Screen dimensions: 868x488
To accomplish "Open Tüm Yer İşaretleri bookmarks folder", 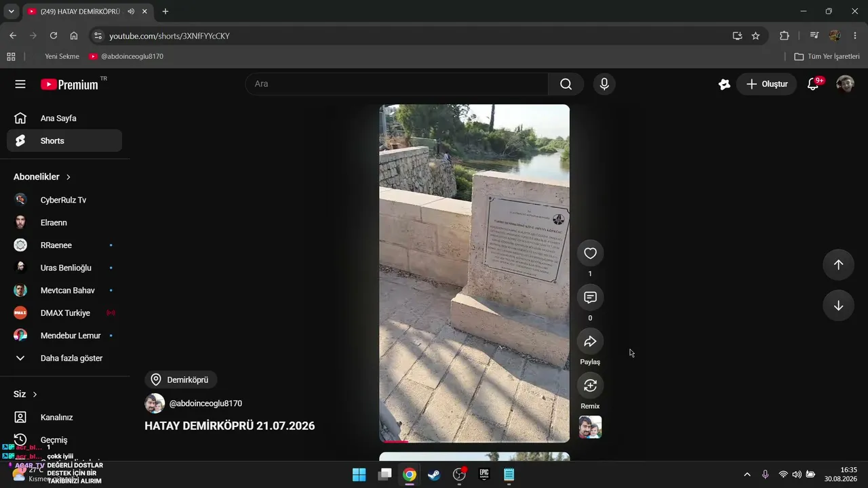I will coord(827,56).
